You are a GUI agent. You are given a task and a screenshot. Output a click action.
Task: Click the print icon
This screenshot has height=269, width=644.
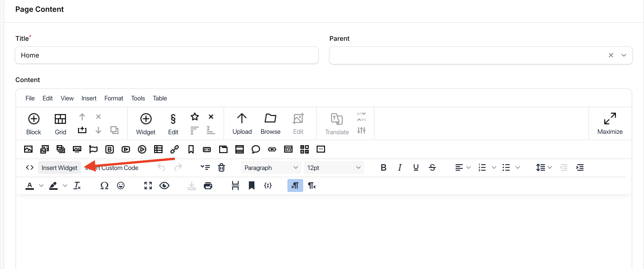pos(208,186)
